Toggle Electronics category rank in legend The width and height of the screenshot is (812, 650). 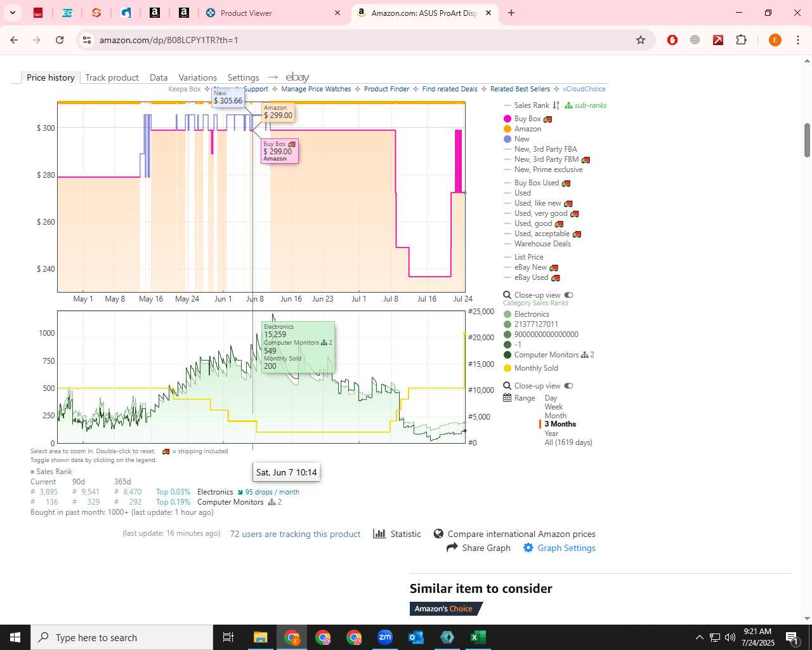532,314
